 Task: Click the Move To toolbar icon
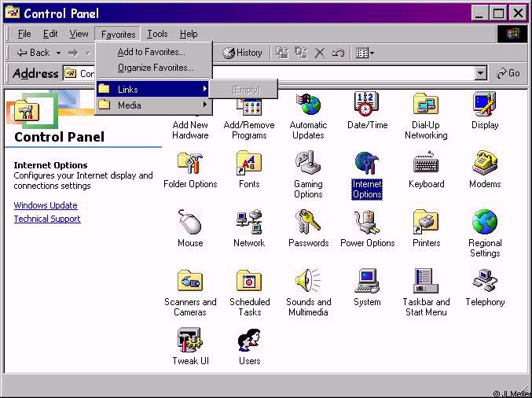(282, 53)
